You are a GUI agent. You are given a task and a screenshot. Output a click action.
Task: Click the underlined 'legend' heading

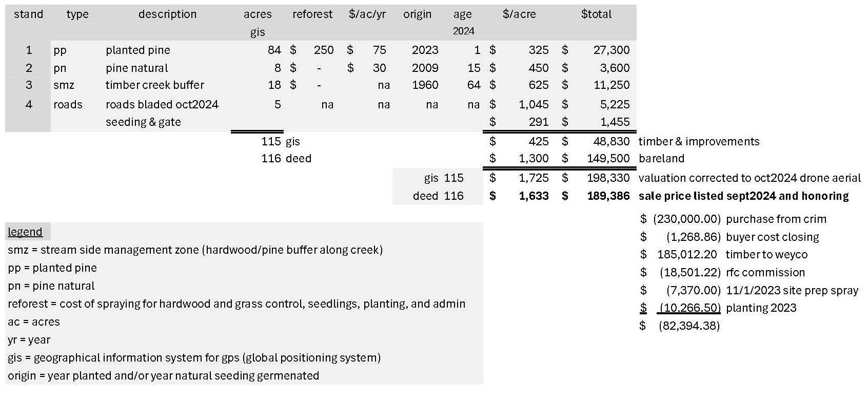[x=25, y=232]
